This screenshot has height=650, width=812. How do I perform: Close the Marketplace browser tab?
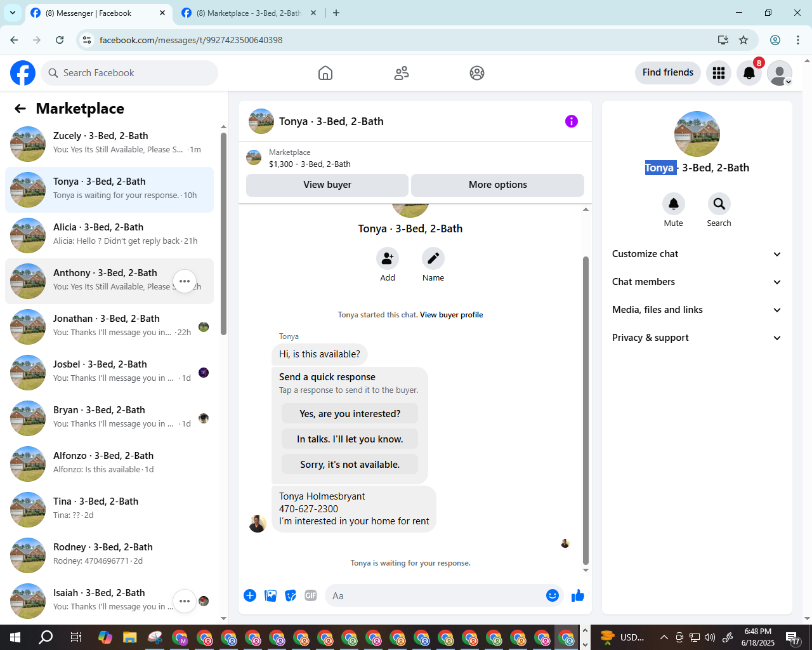313,13
